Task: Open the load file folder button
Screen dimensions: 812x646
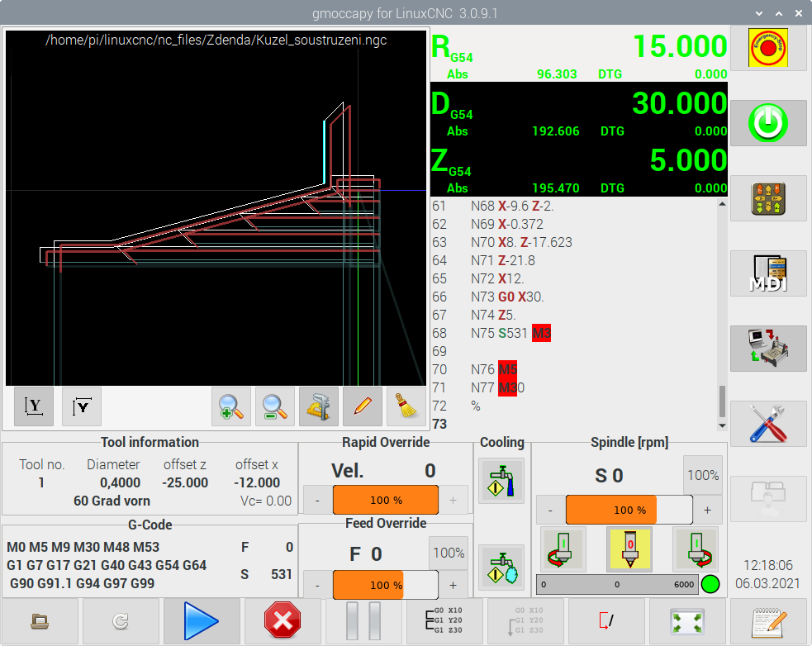Action: 40,621
